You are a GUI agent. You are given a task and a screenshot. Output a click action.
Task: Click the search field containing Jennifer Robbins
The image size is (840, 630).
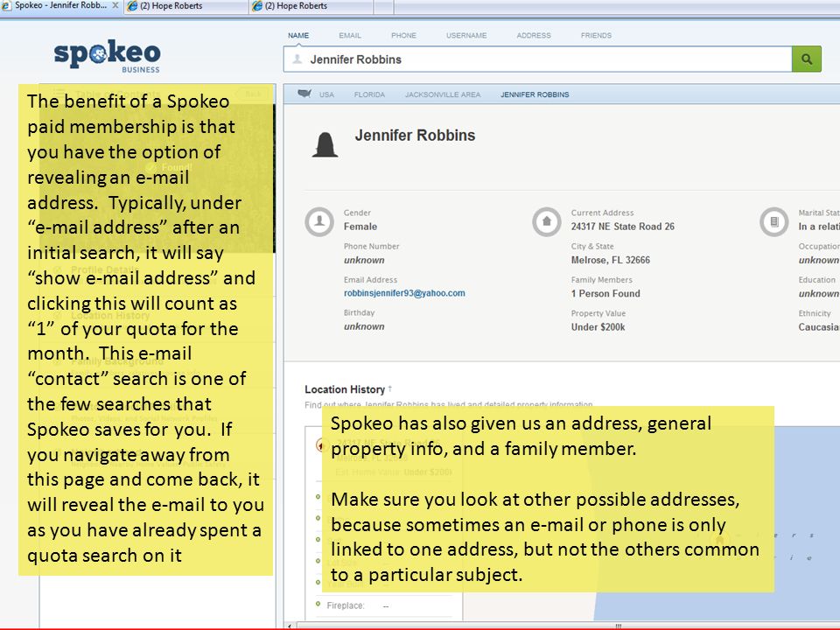tap(537, 59)
